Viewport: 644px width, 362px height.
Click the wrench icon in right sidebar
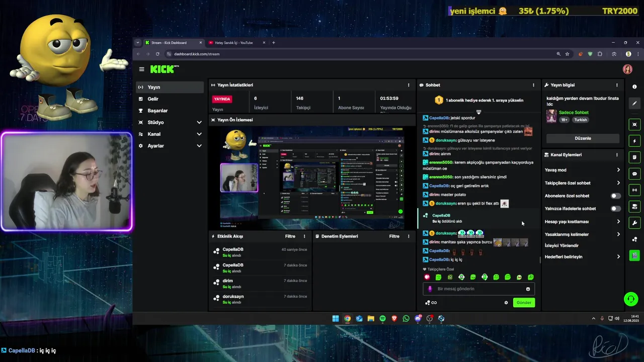(x=634, y=223)
